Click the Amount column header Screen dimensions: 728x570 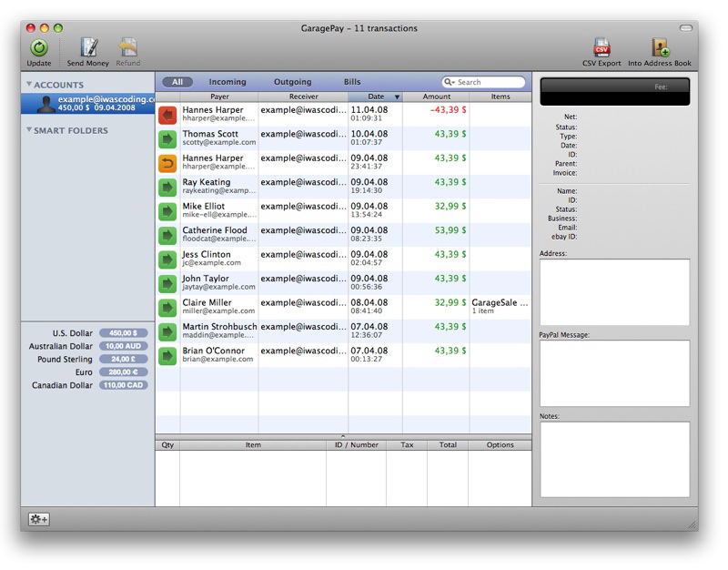coord(436,97)
